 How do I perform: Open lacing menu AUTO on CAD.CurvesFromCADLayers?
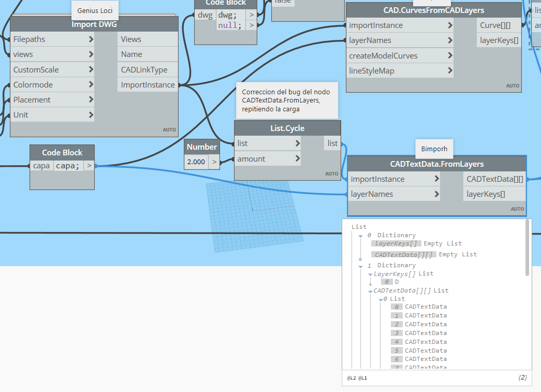click(513, 85)
